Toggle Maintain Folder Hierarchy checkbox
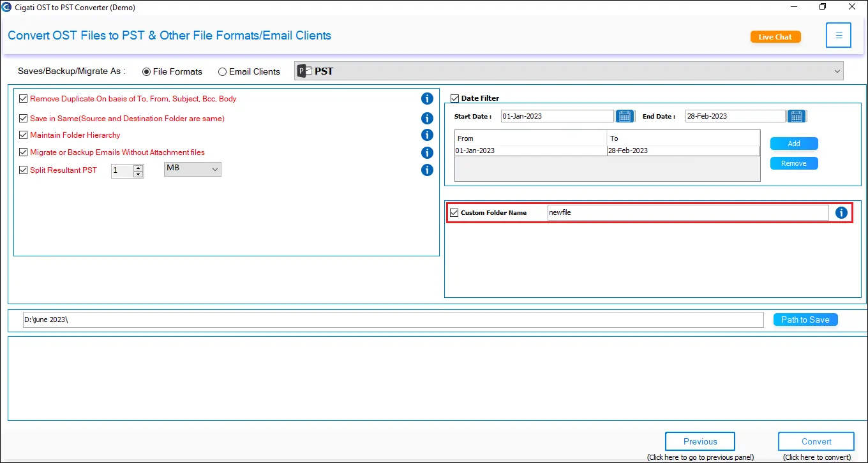Screen dimensions: 868x463 point(24,135)
